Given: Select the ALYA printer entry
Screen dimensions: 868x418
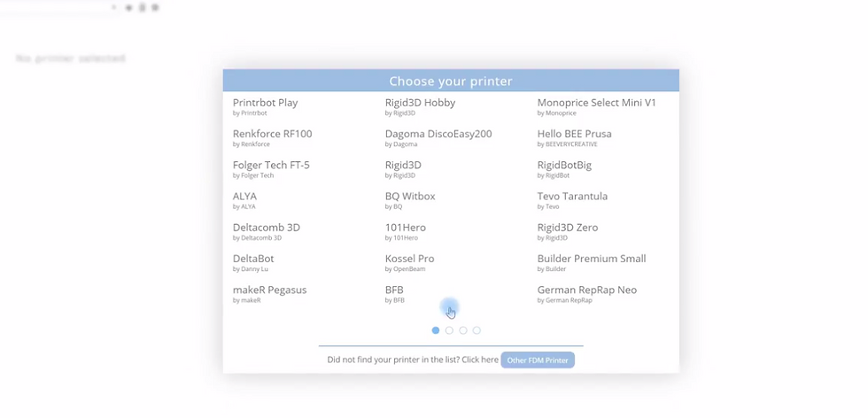Looking at the screenshot, I should pyautogui.click(x=244, y=200).
